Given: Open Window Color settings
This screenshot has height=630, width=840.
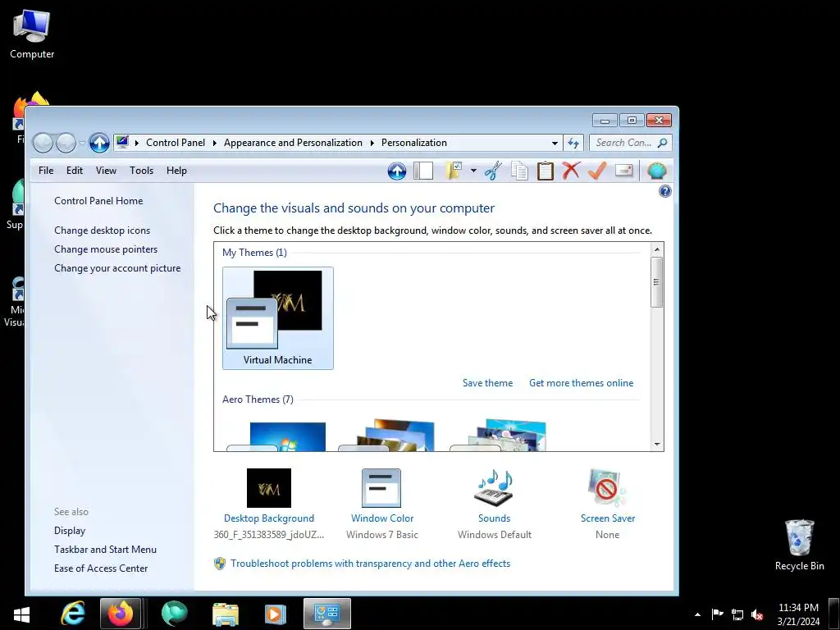Looking at the screenshot, I should (x=382, y=504).
